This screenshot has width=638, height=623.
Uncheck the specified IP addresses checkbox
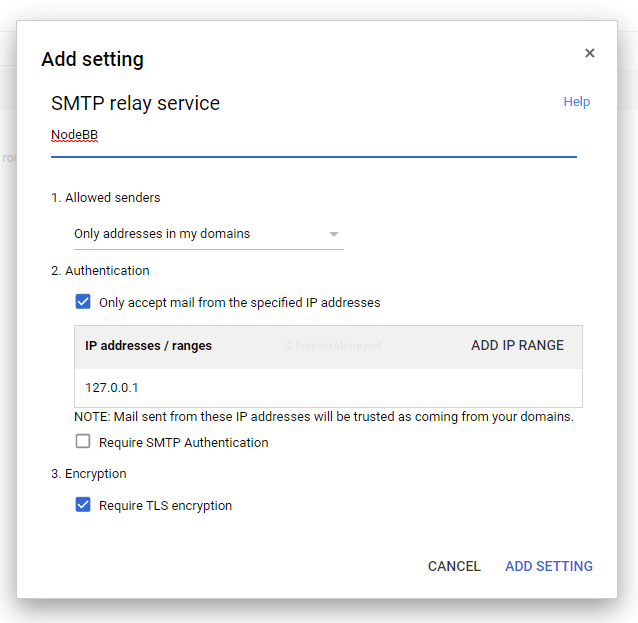coord(83,302)
